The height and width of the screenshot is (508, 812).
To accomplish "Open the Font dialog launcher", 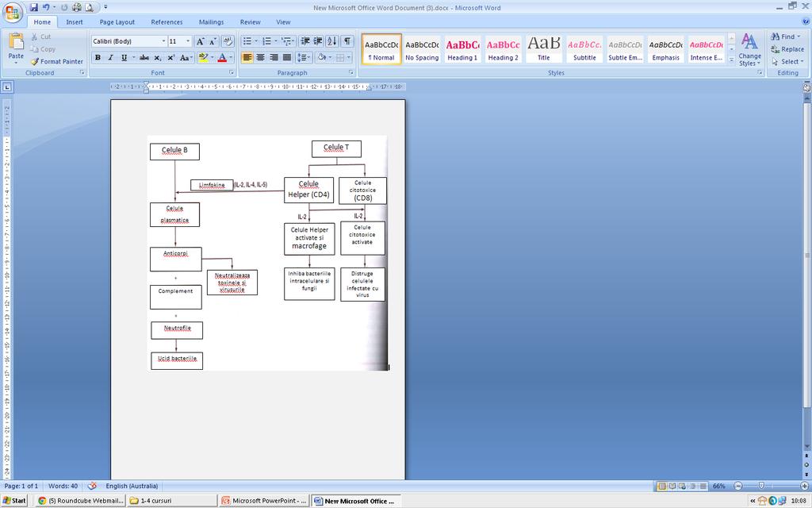I will pos(232,73).
